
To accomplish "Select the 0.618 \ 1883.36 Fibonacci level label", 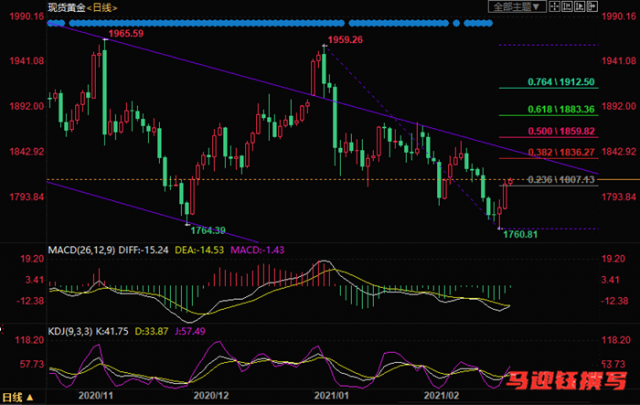I will (x=561, y=109).
